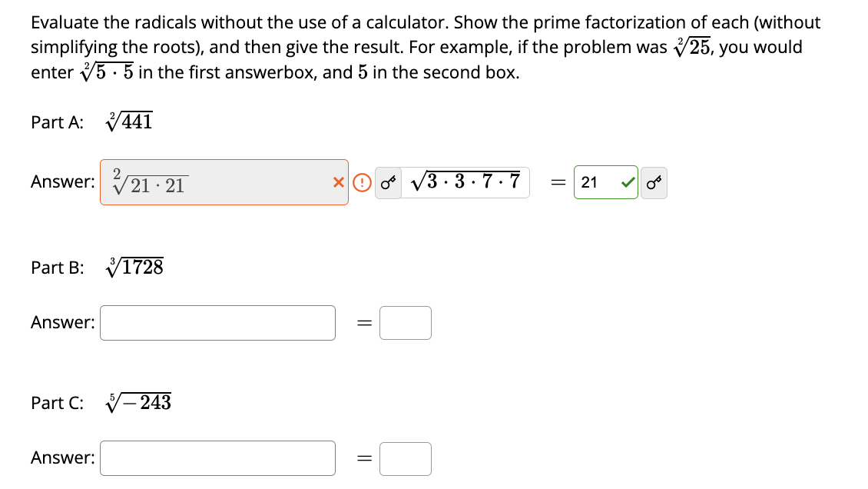Click Part B's small result box after the equals sign
This screenshot has height=489, width=868.
pos(406,323)
